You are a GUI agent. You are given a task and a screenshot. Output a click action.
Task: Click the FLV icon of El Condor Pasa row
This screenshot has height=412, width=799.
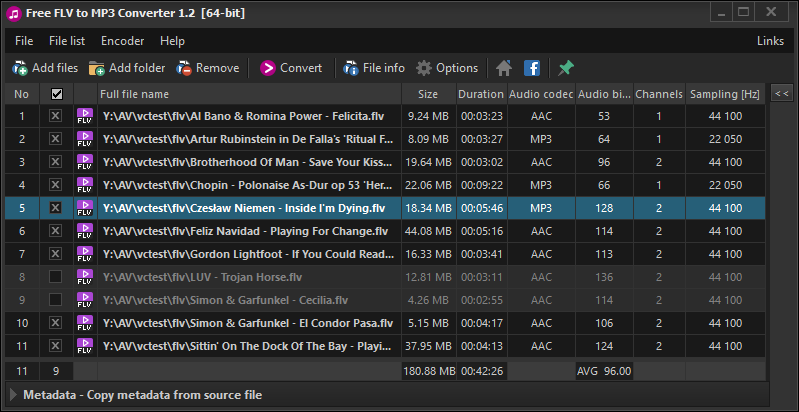pos(85,323)
